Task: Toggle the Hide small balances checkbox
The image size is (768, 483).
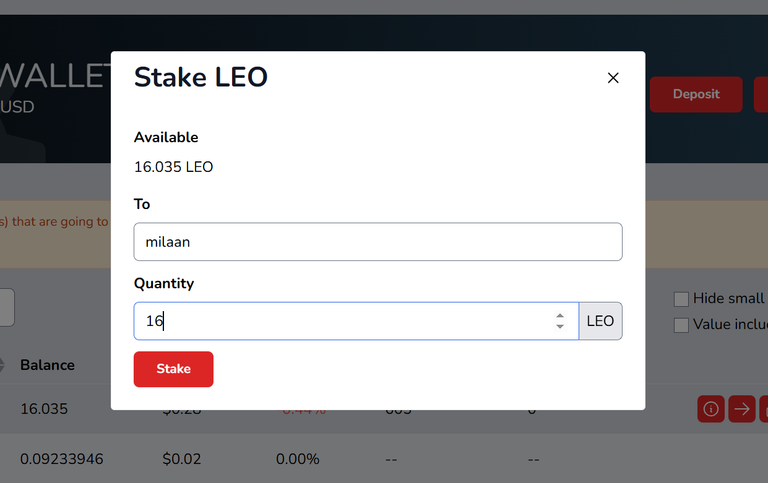Action: click(x=681, y=299)
